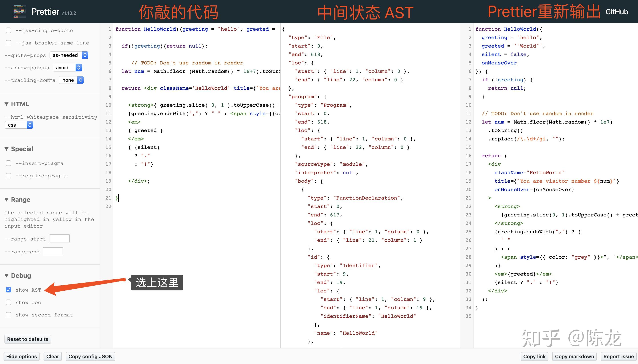
Task: Open html-whitespace-sensitivity css dropdown
Action: tap(19, 125)
